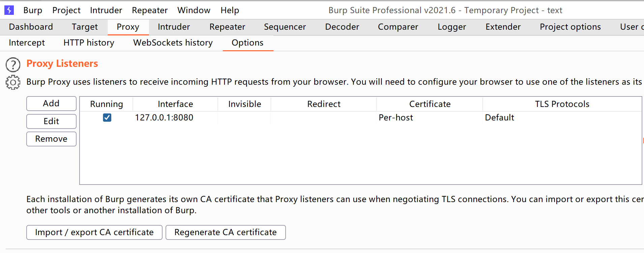Image resolution: width=644 pixels, height=253 pixels.
Task: Select the Default TLS protocols cell
Action: tap(562, 118)
